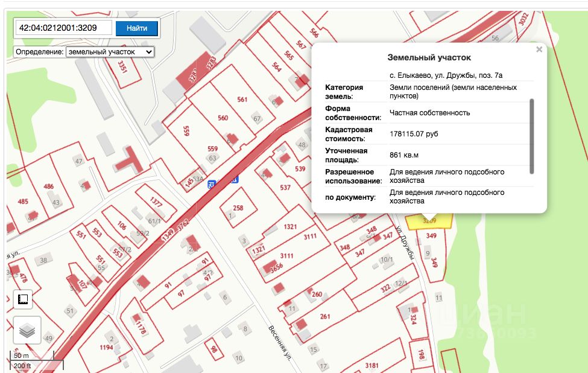The width and height of the screenshot is (588, 373).
Task: Click parcel label 3656
Action: click(x=276, y=267)
